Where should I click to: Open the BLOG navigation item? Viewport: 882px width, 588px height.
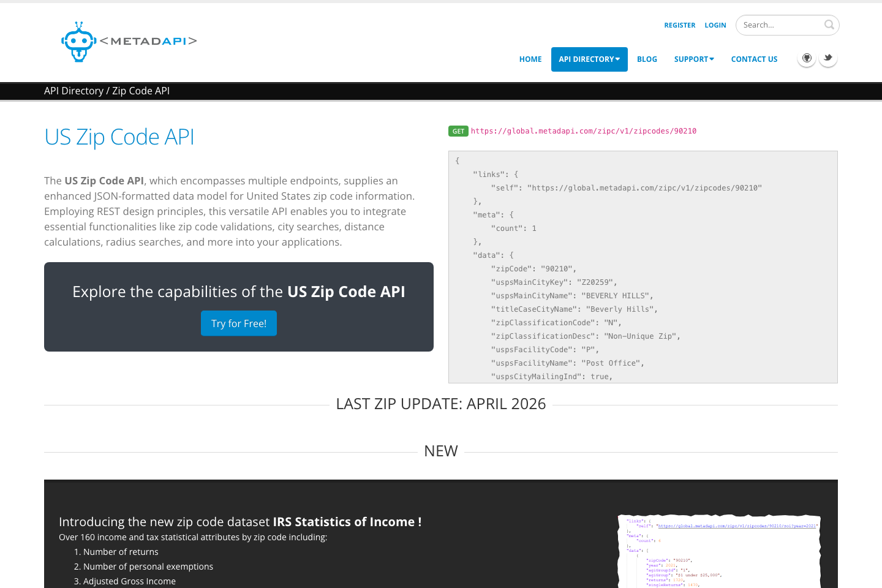click(647, 59)
